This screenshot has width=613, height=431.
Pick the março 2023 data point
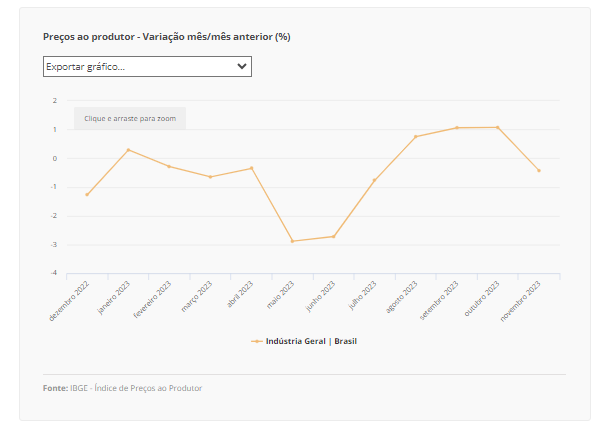pos(210,177)
